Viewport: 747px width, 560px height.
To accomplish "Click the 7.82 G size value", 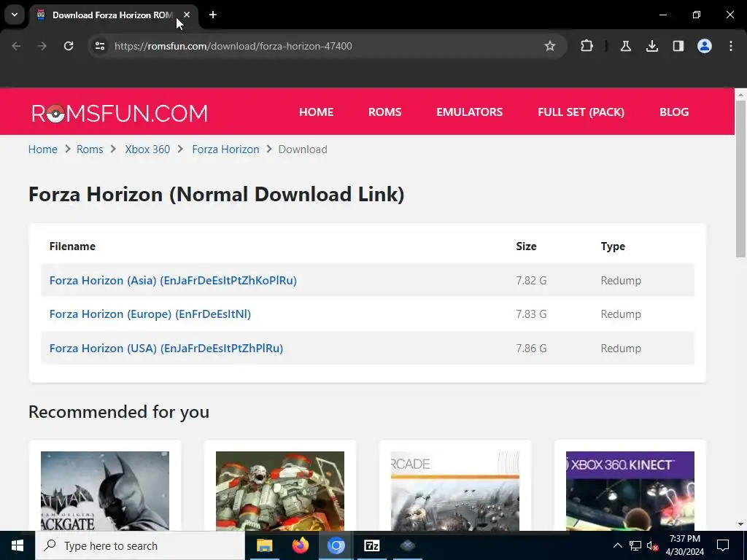I will pos(531,281).
